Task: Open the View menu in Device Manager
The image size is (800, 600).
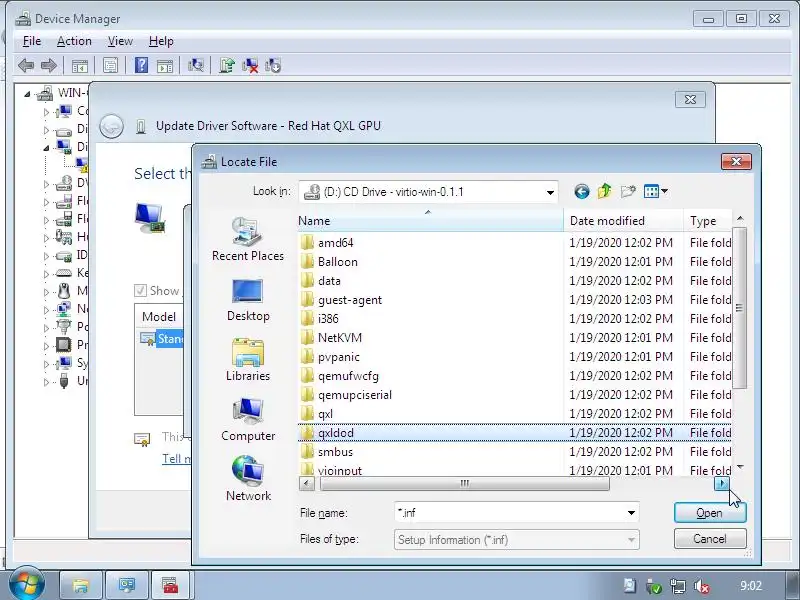Action: (x=120, y=41)
